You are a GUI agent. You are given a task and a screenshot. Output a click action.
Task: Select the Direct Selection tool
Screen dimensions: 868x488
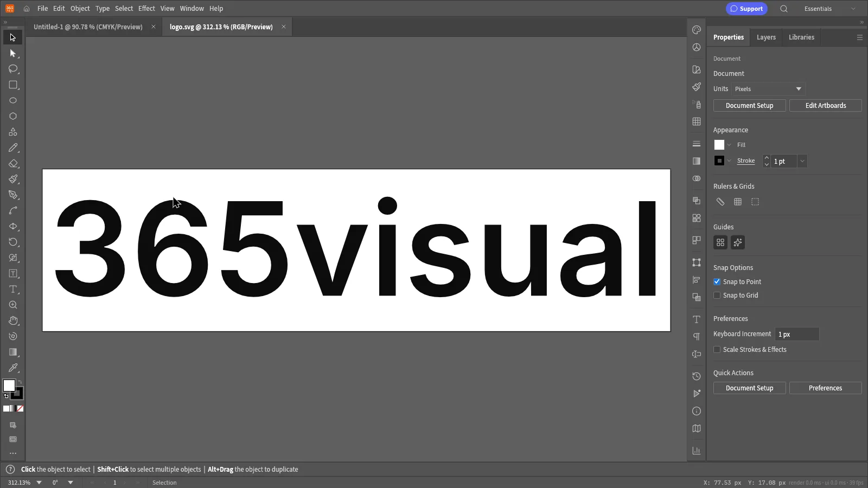(x=13, y=53)
